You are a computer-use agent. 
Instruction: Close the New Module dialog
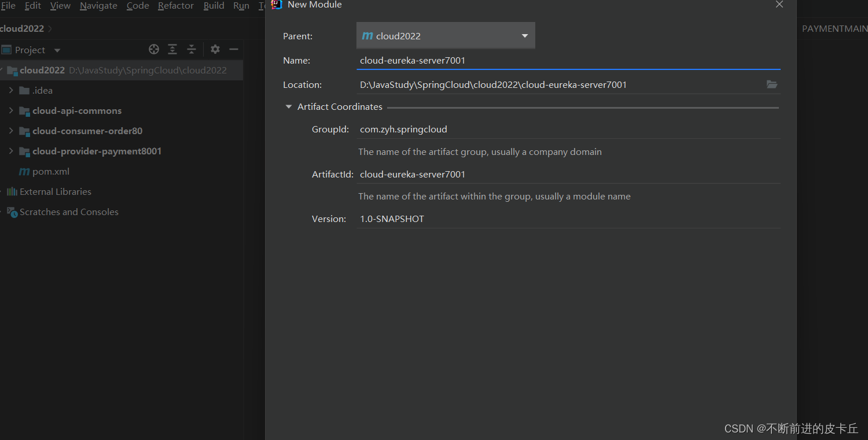pyautogui.click(x=779, y=5)
